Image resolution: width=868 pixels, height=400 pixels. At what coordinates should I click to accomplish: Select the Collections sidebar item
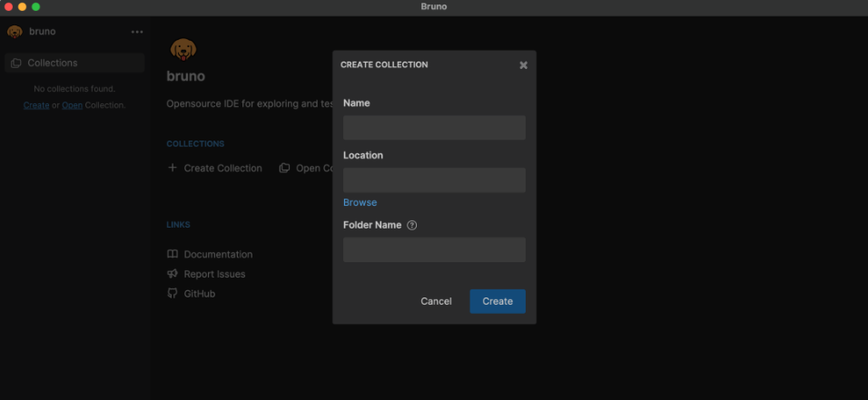pyautogui.click(x=74, y=63)
